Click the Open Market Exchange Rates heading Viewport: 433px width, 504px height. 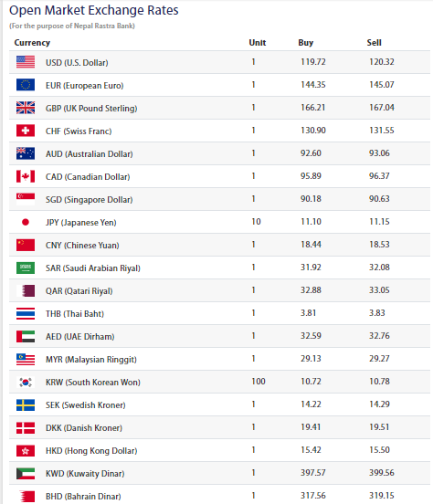93,10
